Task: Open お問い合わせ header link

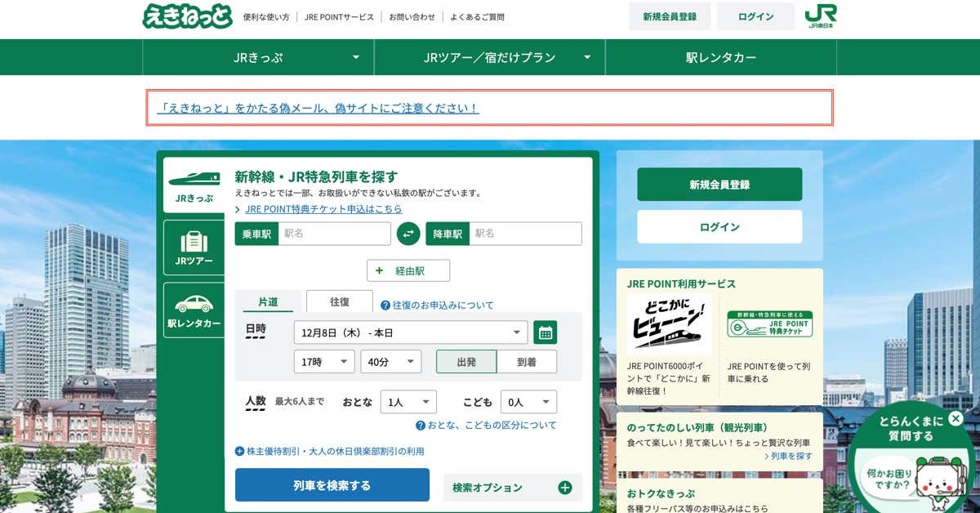Action: click(412, 17)
